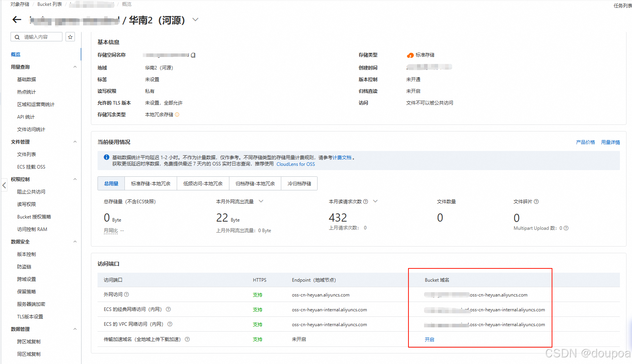The image size is (632, 364).
Task: Open 同区域复制 in sidebar
Action: pyautogui.click(x=29, y=354)
